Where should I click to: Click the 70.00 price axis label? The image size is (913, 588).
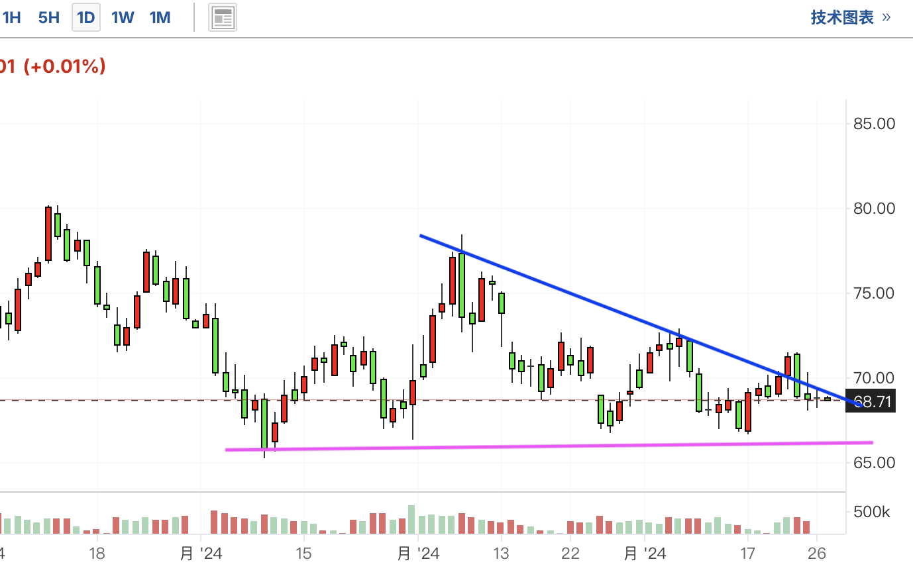click(875, 378)
